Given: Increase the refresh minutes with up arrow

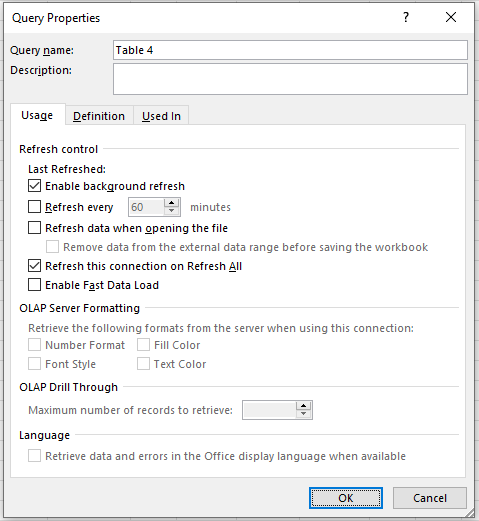Looking at the screenshot, I should 171,203.
